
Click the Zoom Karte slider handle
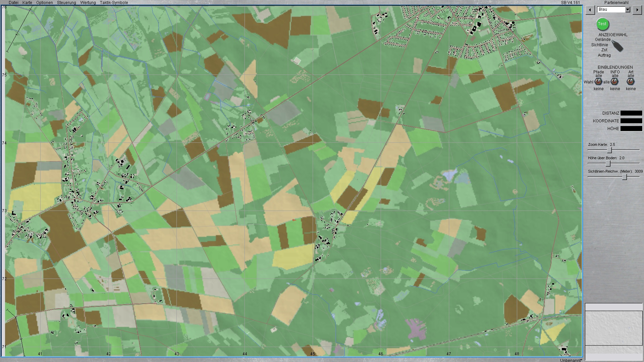coord(609,150)
